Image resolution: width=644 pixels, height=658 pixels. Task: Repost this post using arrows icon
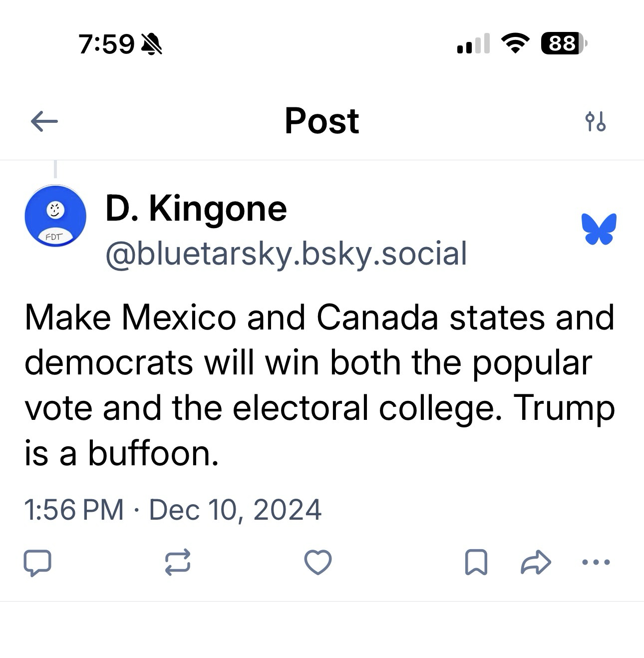pos(178,563)
